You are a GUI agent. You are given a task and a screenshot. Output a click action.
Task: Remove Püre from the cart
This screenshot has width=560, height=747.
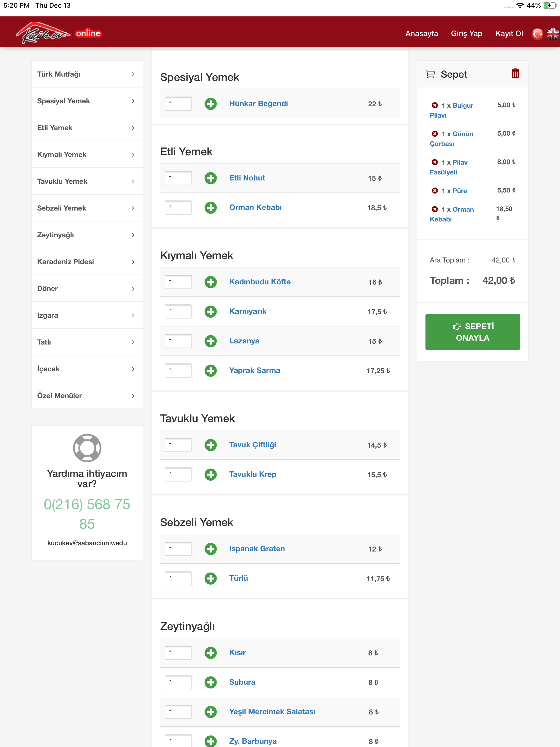435,191
